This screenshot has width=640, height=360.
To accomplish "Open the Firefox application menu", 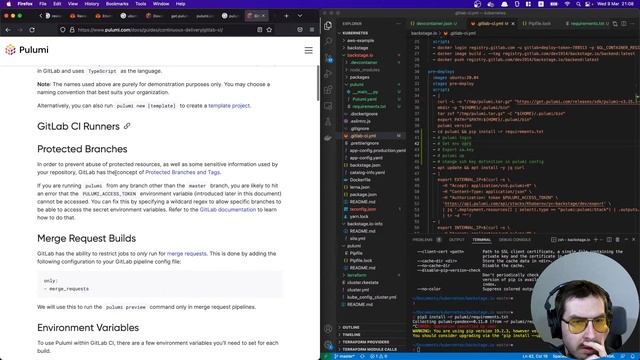I will point(312,30).
